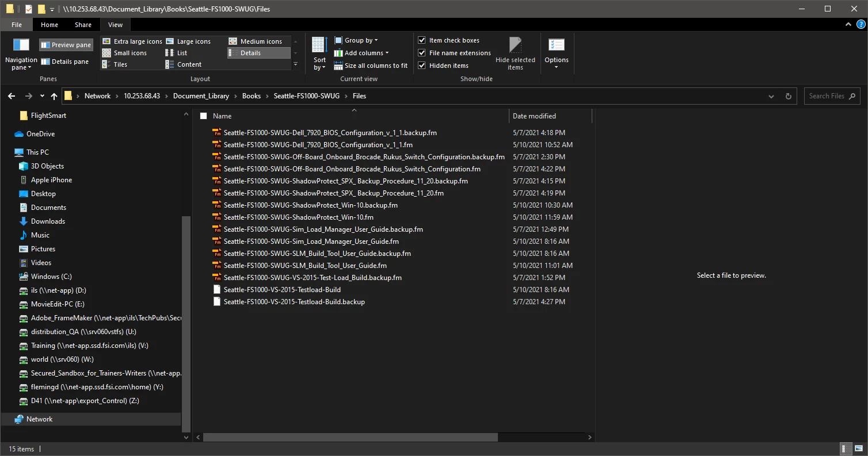
Task: Select Seattle-FS1000-SWUG-Sim_Load_Manager_User_Guide.backup.fm file
Action: click(x=323, y=229)
